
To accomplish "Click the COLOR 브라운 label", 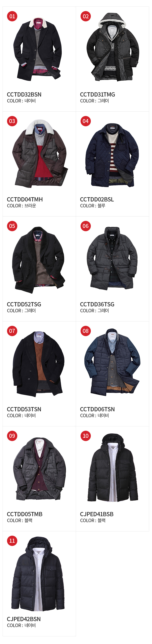I will tap(21, 206).
